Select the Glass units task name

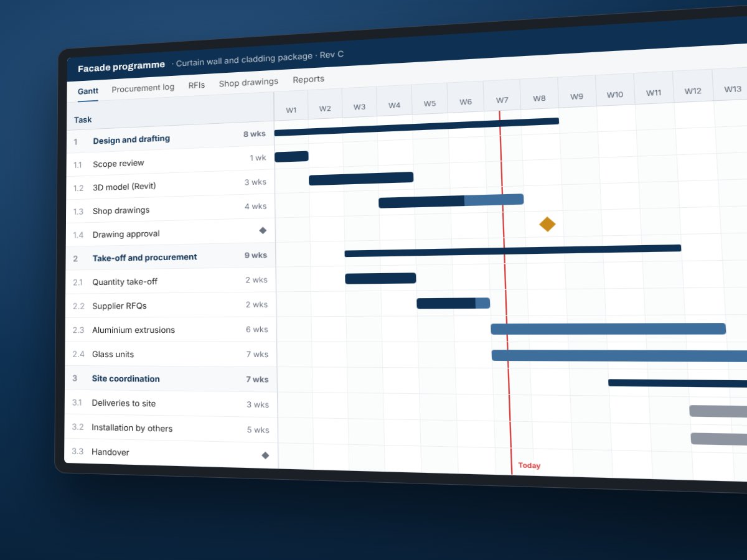point(113,354)
